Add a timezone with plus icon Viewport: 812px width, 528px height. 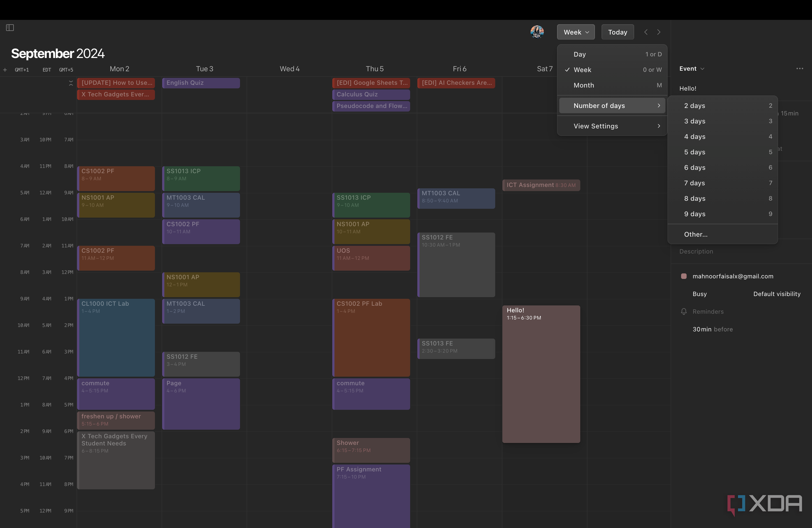click(x=5, y=70)
